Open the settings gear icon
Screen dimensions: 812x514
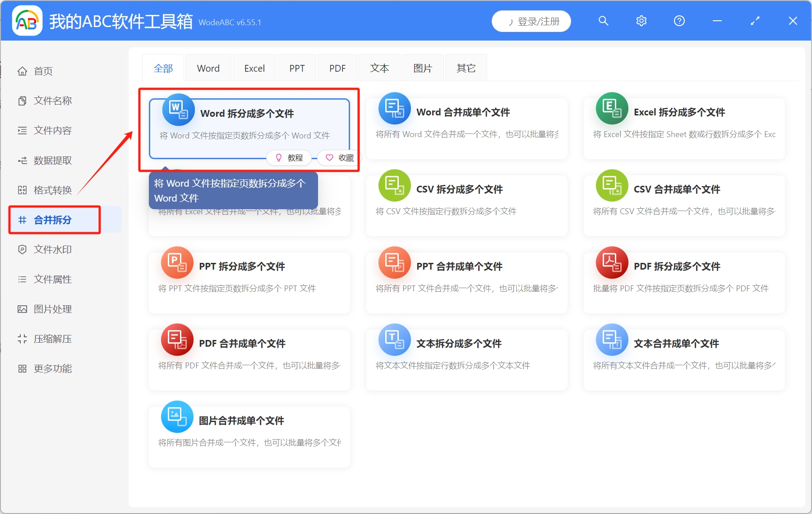click(641, 21)
